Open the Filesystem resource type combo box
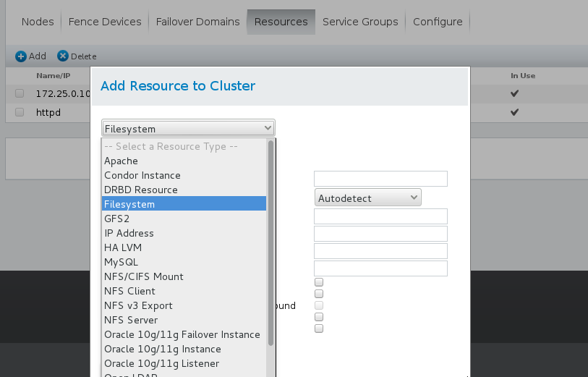 point(188,128)
